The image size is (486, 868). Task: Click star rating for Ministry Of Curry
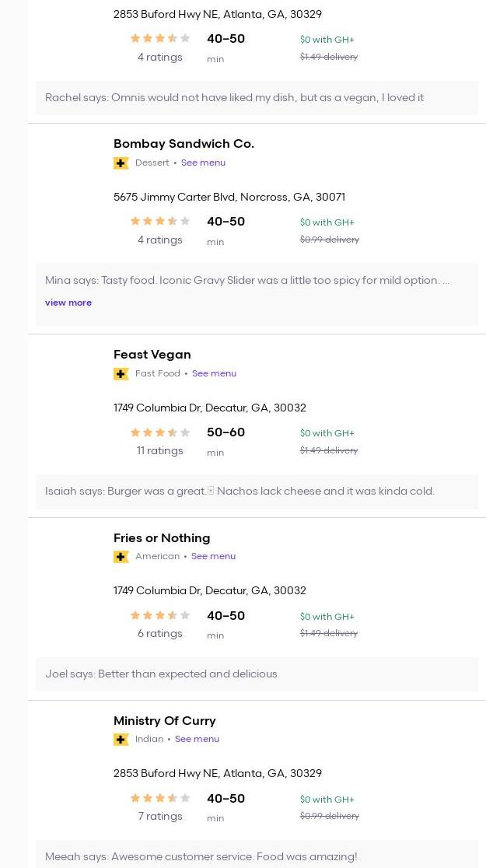(159, 798)
